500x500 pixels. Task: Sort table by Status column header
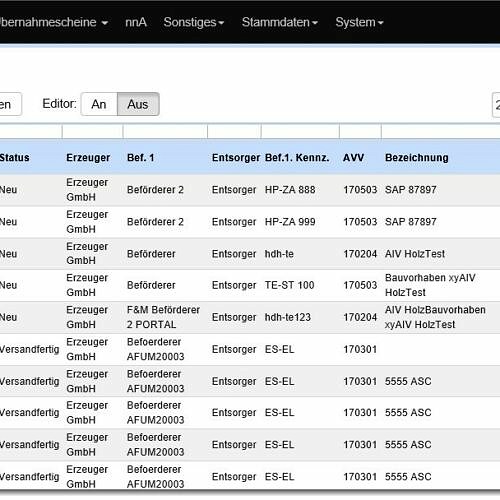click(15, 157)
